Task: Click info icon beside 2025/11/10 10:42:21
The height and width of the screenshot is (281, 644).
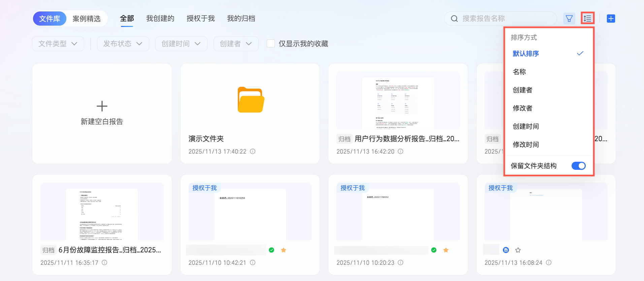Action: point(253,262)
